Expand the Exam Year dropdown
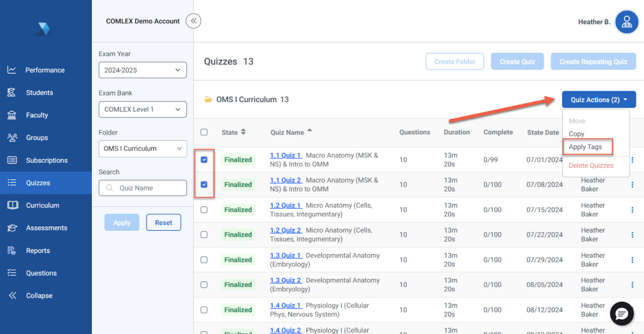This screenshot has height=334, width=644. (x=142, y=70)
